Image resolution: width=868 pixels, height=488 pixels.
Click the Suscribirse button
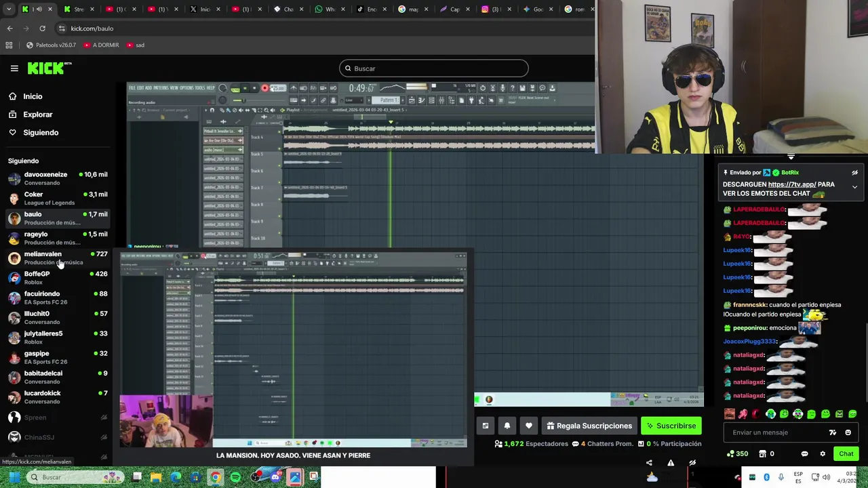[671, 426]
